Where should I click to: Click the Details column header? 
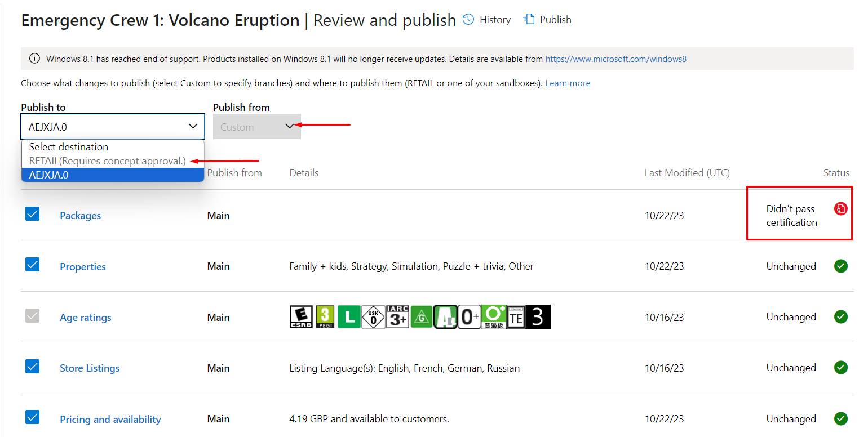[304, 173]
